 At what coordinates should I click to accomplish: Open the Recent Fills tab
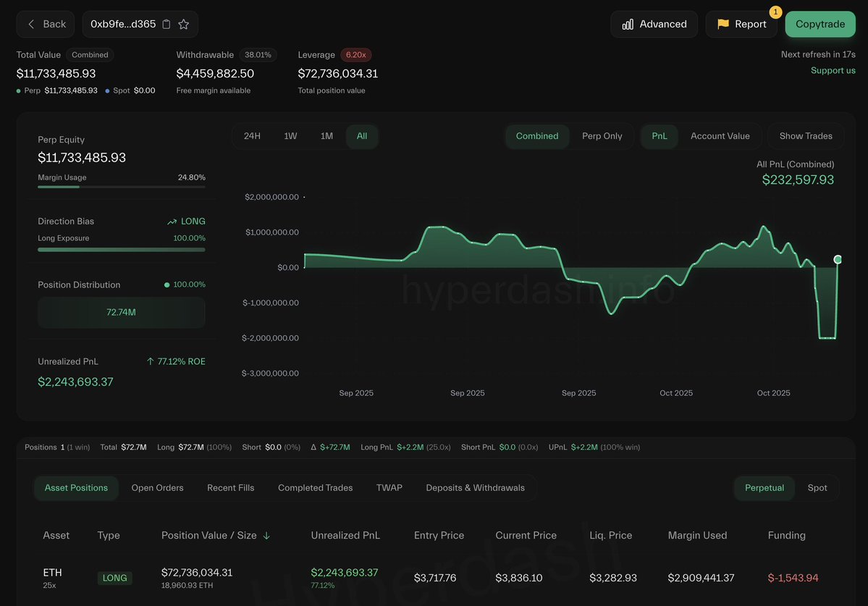[230, 488]
